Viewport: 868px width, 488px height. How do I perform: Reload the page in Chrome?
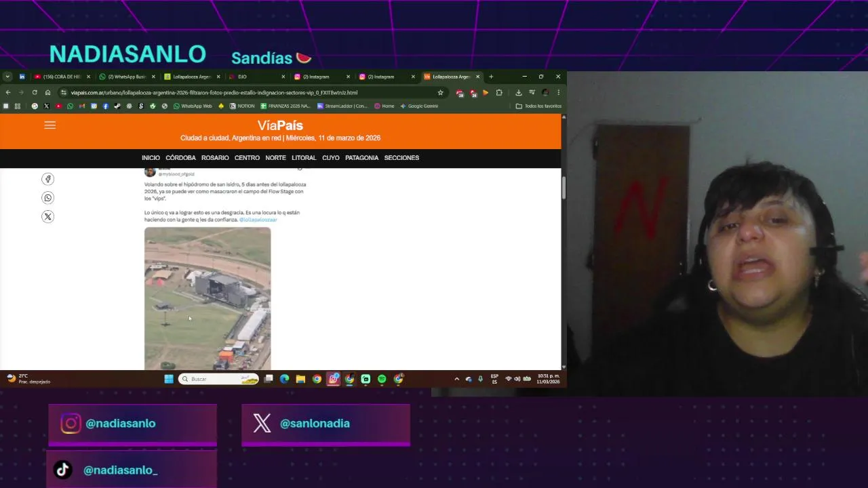coord(34,92)
